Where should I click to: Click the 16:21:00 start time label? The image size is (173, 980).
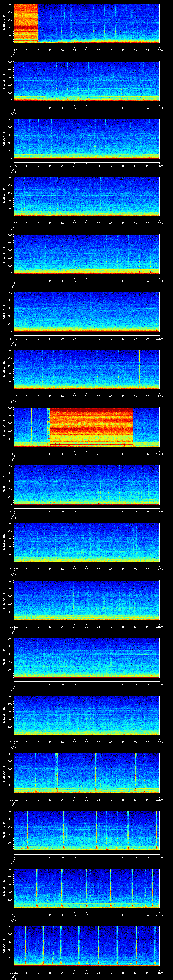tap(13, 454)
